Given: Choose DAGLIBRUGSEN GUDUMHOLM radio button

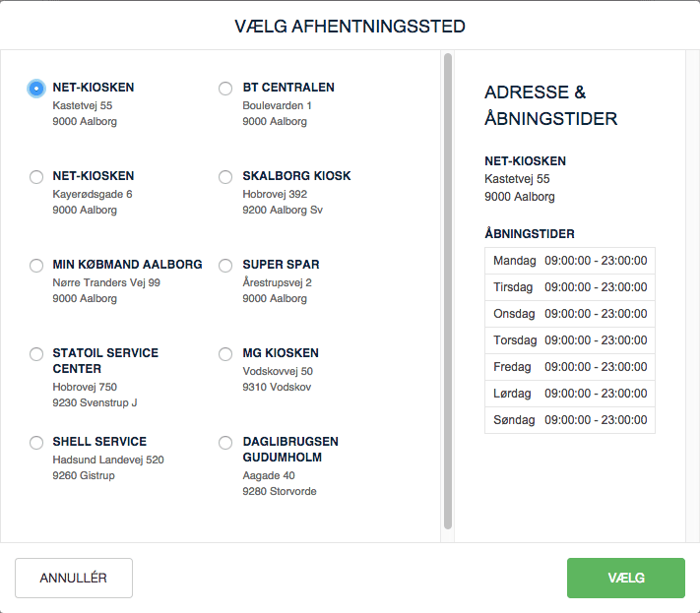Looking at the screenshot, I should pos(225,443).
